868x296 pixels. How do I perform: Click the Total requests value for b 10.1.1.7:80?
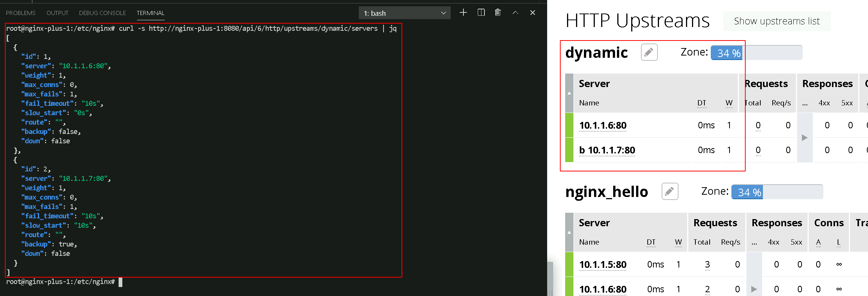pyautogui.click(x=758, y=150)
